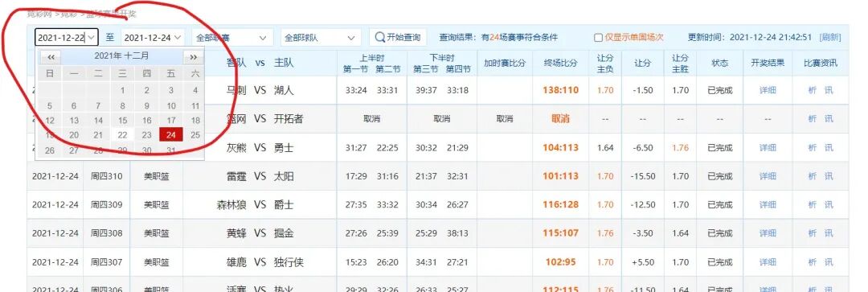Pick day 23 in the calendar

pos(147,134)
